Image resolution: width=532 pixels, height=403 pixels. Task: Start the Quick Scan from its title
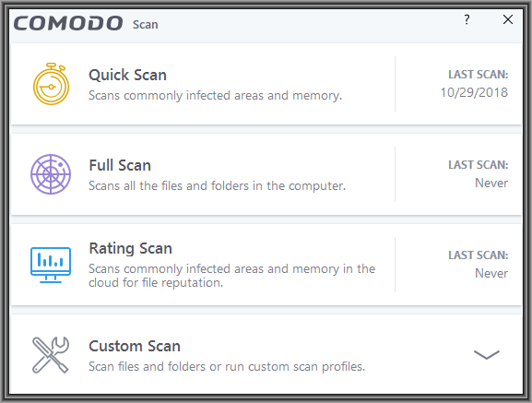(x=127, y=75)
